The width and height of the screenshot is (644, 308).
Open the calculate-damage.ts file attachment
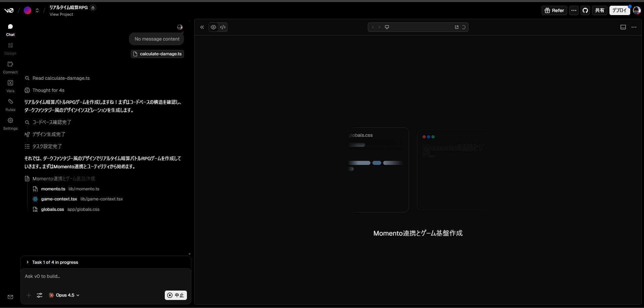(x=157, y=54)
